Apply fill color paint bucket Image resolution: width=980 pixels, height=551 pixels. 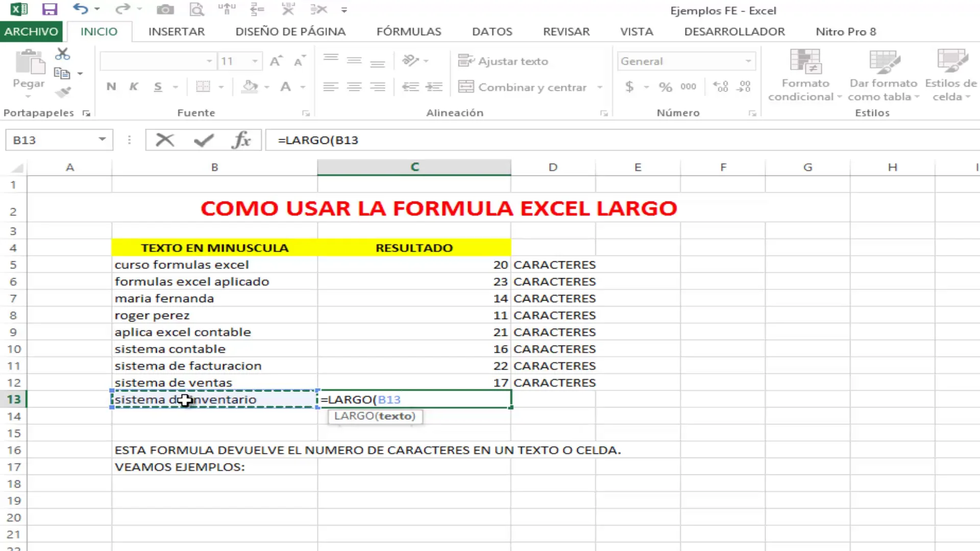[x=250, y=87]
